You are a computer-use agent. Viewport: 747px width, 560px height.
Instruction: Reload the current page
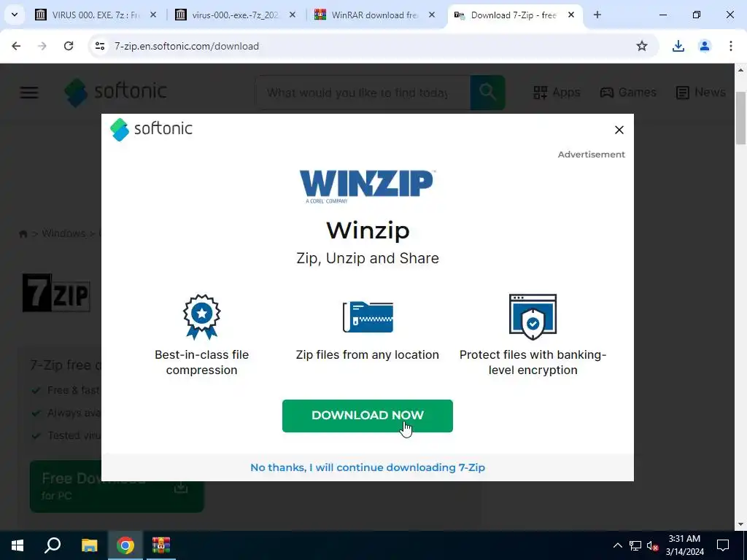(69, 46)
